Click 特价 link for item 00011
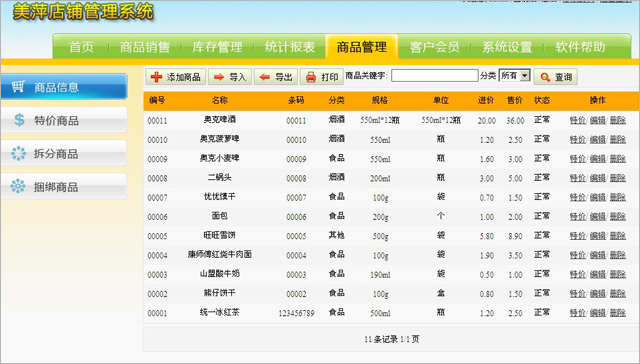Screen dimensions: 640x364 click(x=578, y=120)
